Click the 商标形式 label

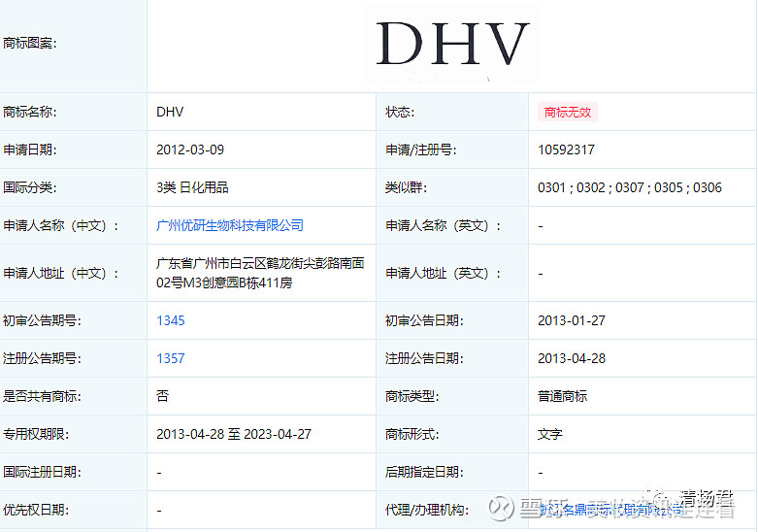[412, 434]
